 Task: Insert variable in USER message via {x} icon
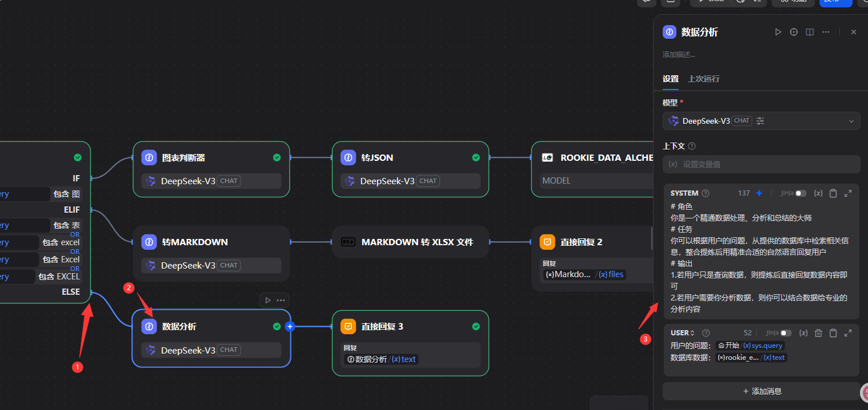pos(804,333)
